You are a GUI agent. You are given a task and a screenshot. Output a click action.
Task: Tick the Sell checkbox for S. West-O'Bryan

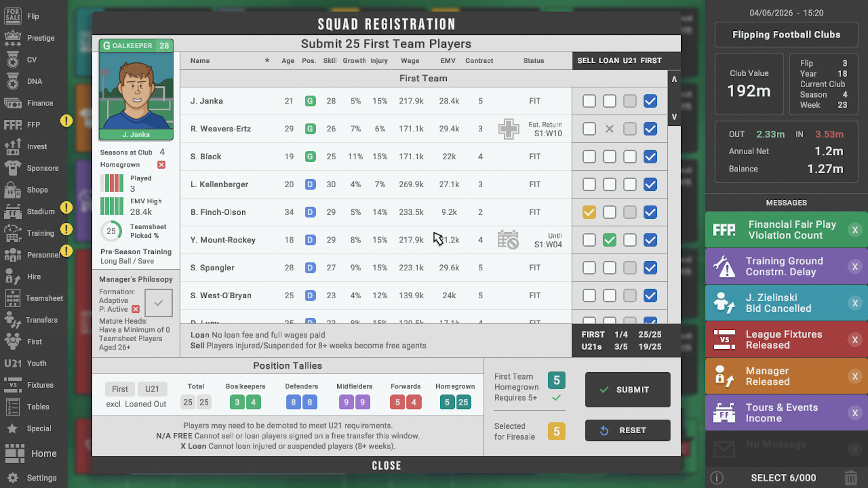[589, 296]
